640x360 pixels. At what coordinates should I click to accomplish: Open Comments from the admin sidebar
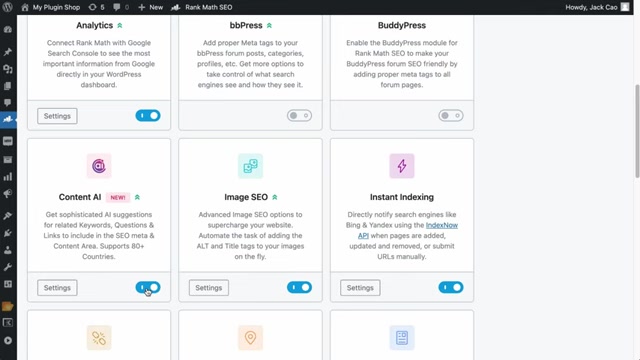click(x=7, y=102)
